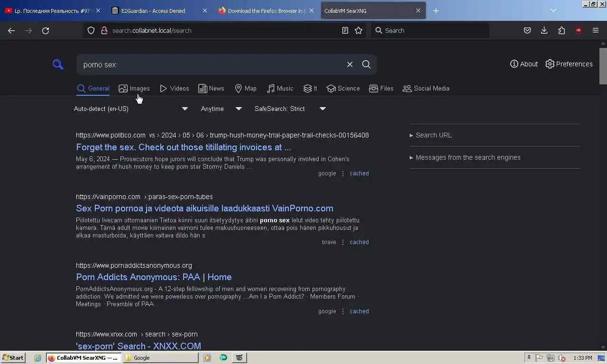607x364 pixels.
Task: Click the media player taskbar icon
Action: click(x=207, y=358)
